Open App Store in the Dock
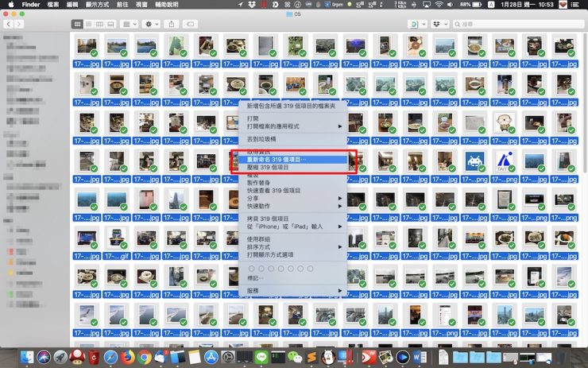 (211, 358)
